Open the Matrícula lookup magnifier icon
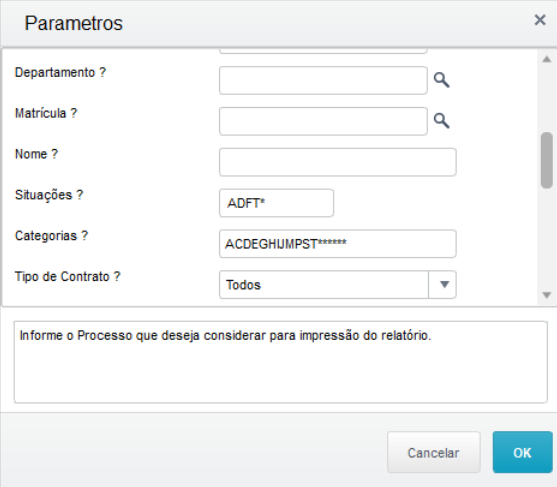 point(442,121)
